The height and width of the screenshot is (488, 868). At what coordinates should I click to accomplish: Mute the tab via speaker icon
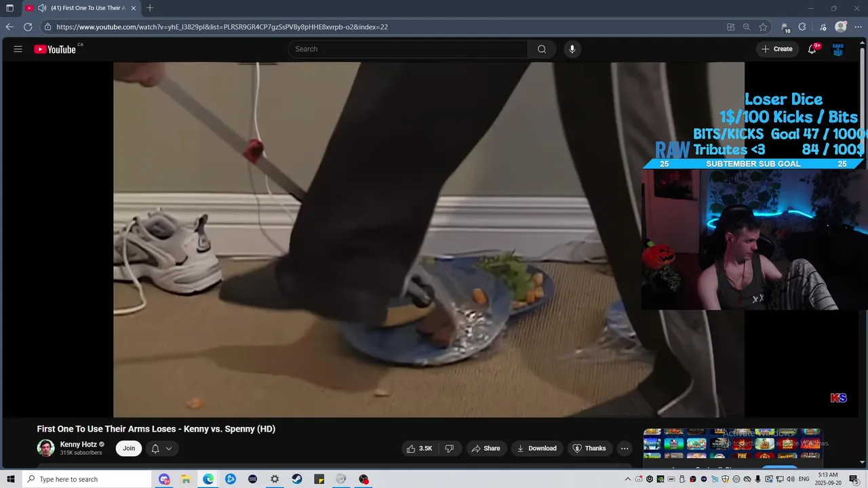pyautogui.click(x=42, y=8)
